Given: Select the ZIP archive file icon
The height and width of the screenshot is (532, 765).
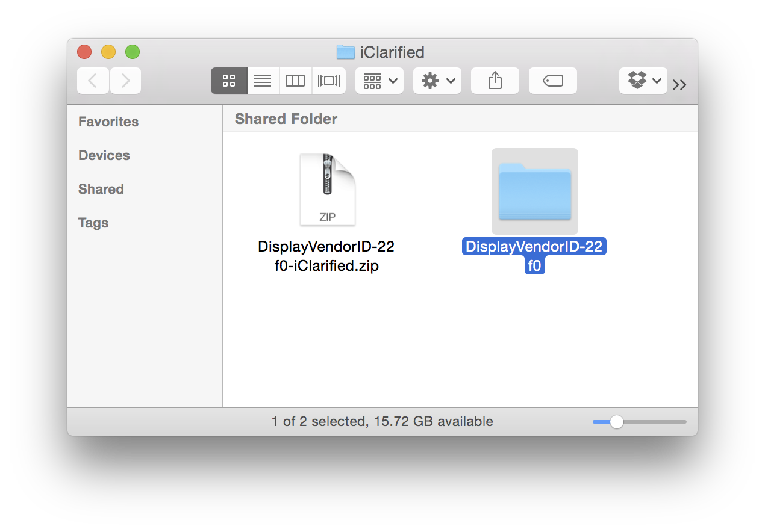Looking at the screenshot, I should click(x=328, y=189).
